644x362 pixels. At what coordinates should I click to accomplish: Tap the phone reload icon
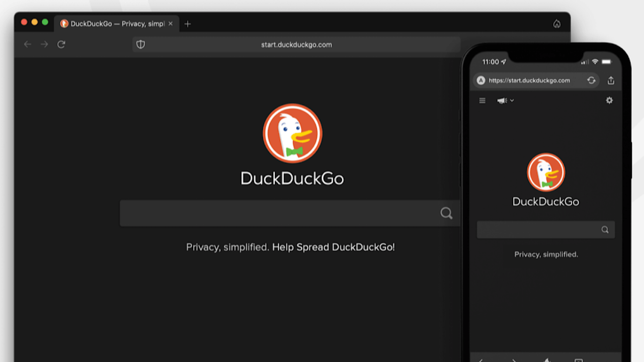click(591, 80)
